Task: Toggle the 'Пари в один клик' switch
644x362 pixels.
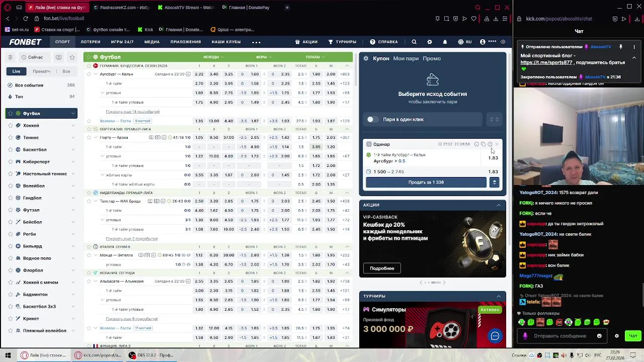Action: pyautogui.click(x=371, y=119)
